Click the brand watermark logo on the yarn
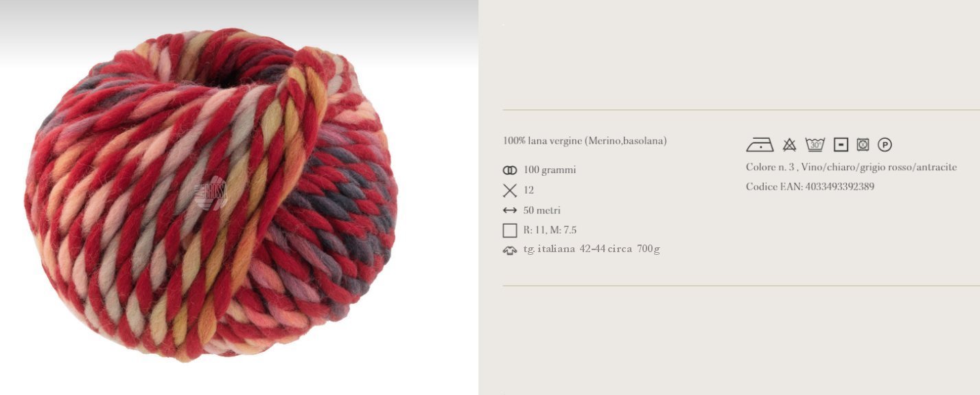 point(211,192)
